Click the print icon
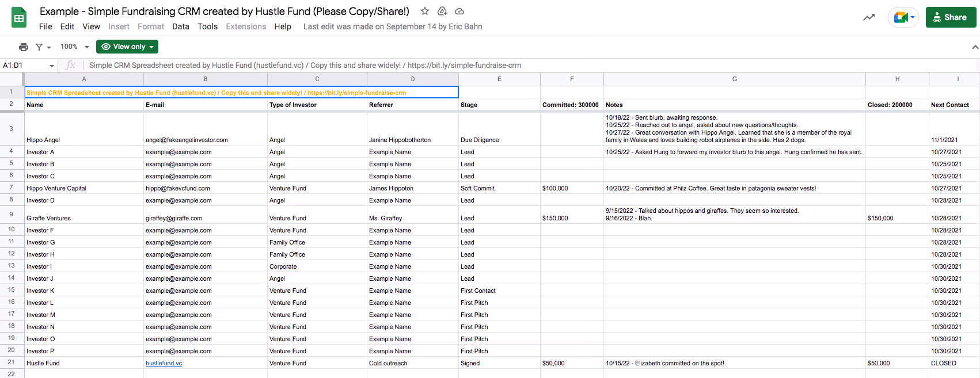Image resolution: width=980 pixels, height=378 pixels. click(24, 47)
